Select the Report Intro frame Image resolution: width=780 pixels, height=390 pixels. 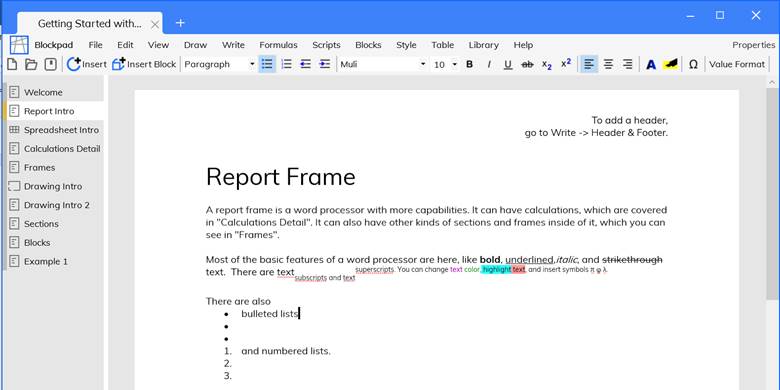click(54, 111)
